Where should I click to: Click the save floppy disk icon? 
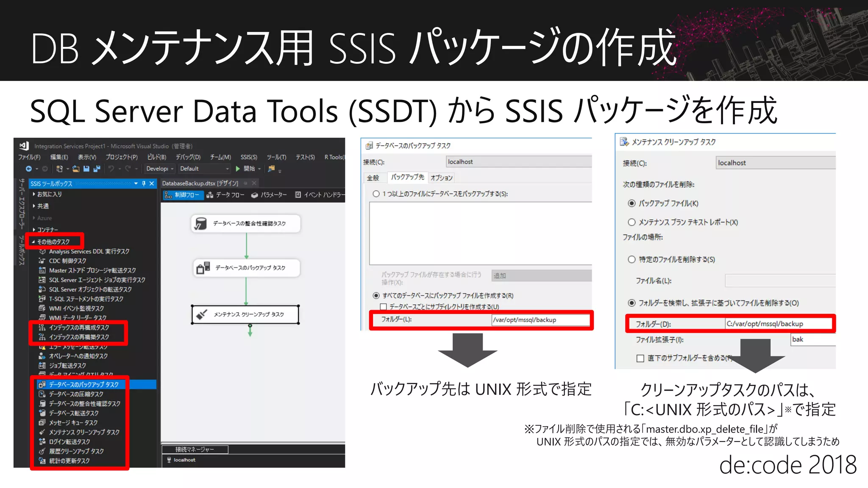[86, 169]
